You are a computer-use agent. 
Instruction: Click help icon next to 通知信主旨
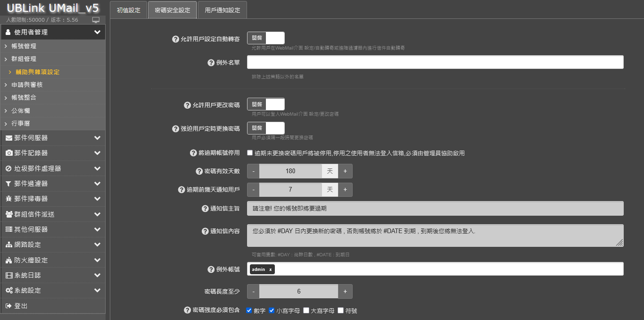tap(205, 209)
